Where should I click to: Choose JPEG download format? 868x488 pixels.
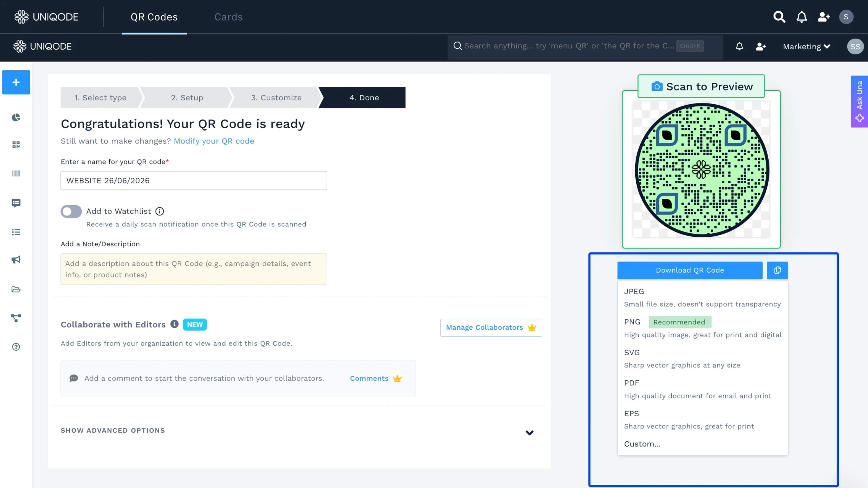703,297
